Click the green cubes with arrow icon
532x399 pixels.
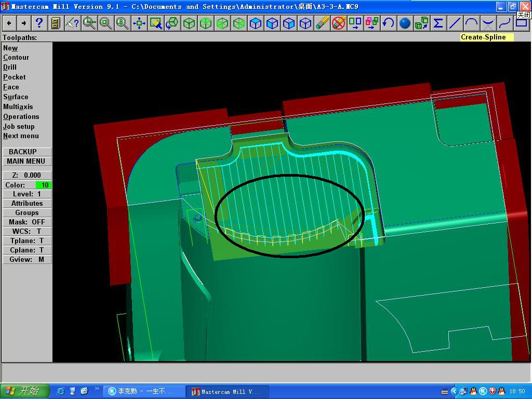coord(421,23)
